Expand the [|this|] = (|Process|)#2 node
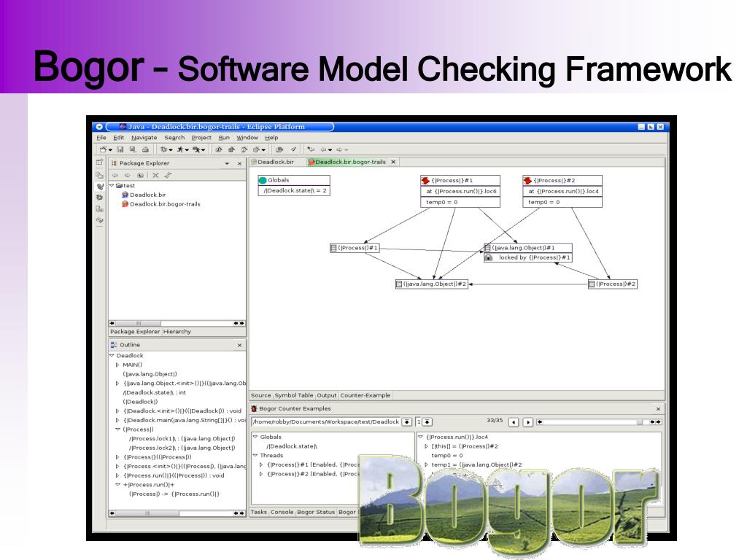The image size is (747, 560). [x=426, y=447]
